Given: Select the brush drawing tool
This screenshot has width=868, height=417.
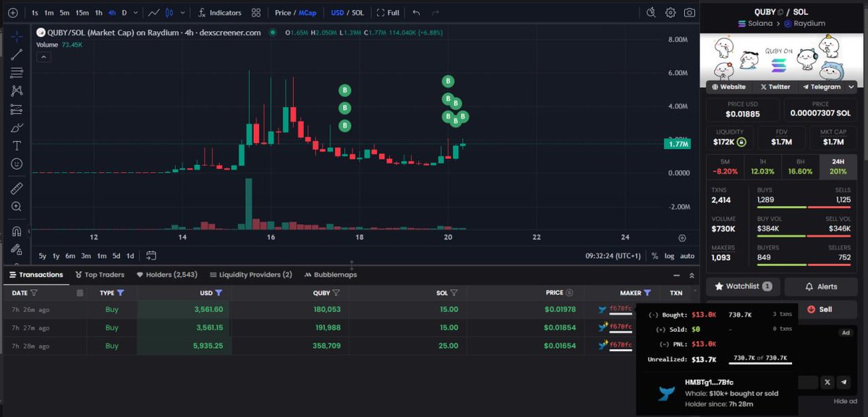Looking at the screenshot, I should click(17, 128).
